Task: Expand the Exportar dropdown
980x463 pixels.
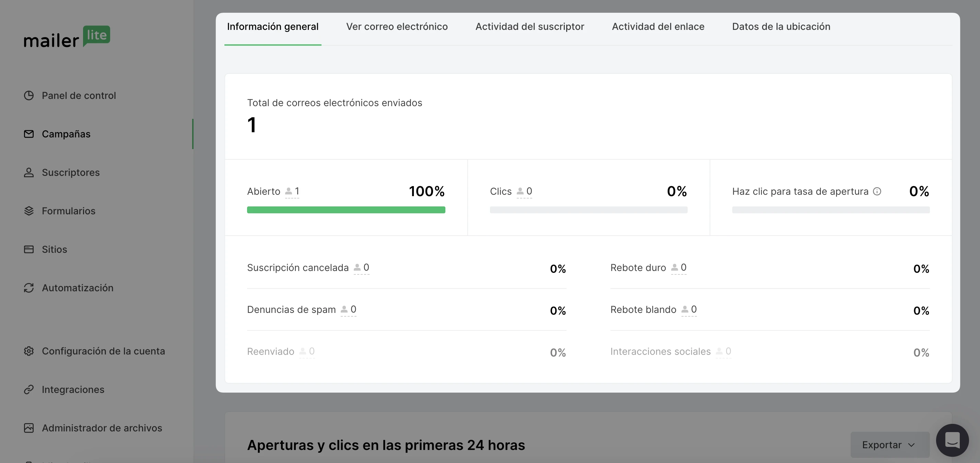Action: [889, 445]
